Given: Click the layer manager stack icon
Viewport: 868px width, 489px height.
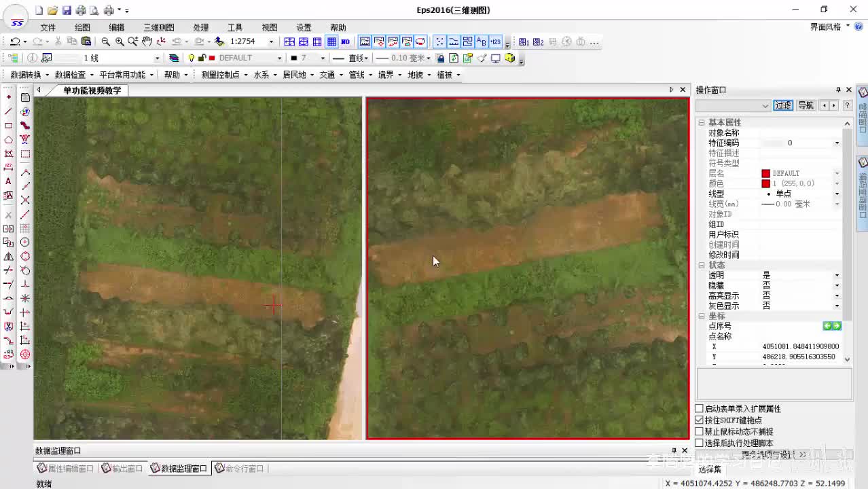Looking at the screenshot, I should tap(174, 58).
